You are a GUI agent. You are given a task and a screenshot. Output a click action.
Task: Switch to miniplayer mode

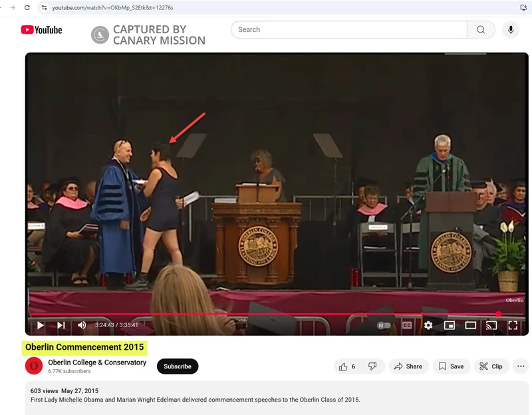point(450,325)
